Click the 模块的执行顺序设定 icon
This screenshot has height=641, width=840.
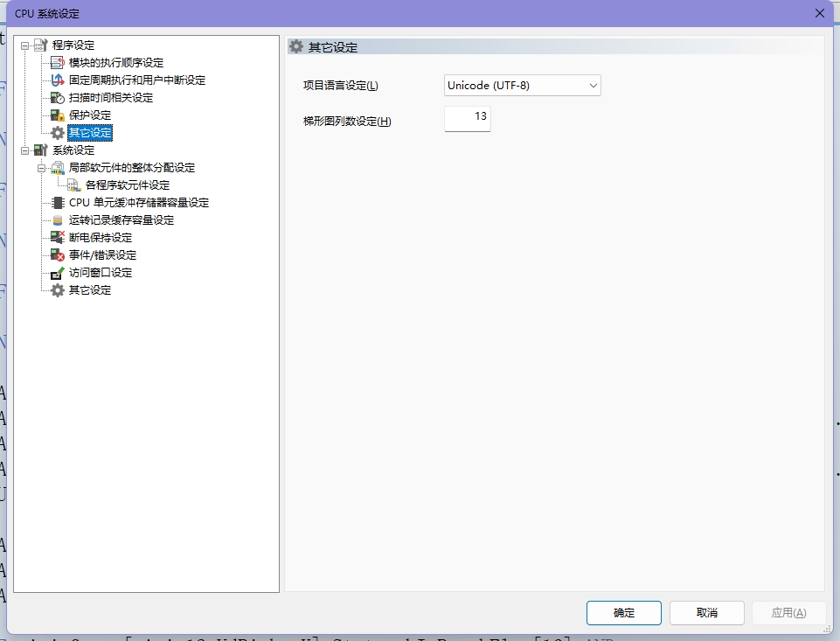coord(58,63)
